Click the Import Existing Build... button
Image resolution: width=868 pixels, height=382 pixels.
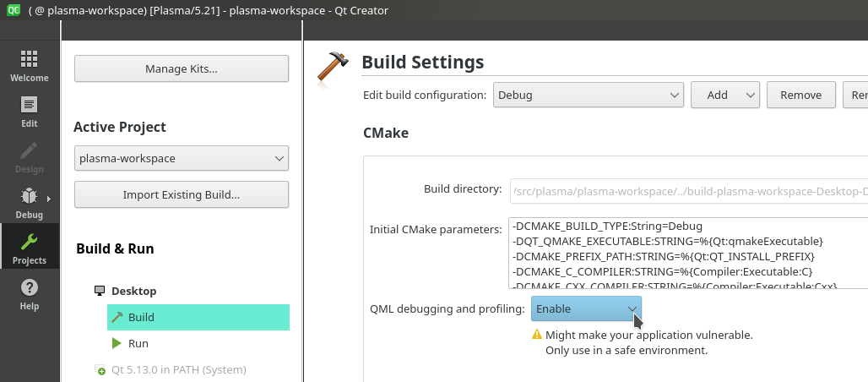click(x=182, y=194)
